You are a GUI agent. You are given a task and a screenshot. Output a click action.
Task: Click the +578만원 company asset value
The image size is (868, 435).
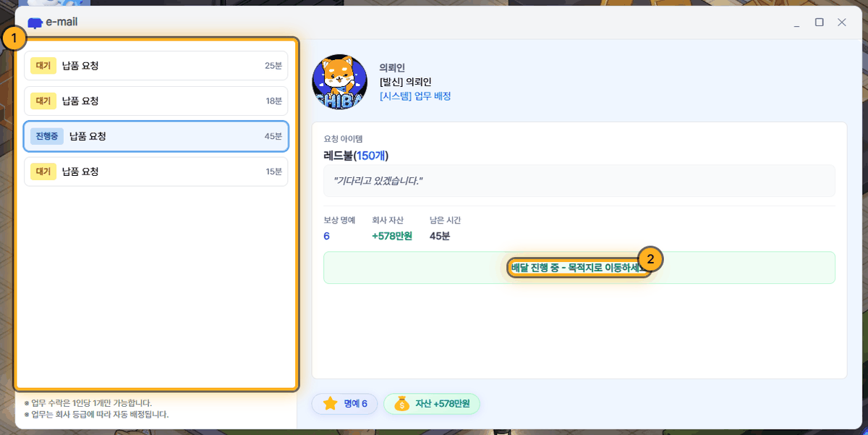point(391,236)
